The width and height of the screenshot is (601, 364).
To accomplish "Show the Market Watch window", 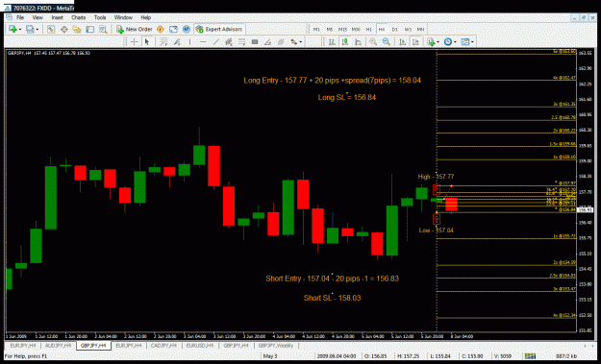I will pyautogui.click(x=51, y=29).
